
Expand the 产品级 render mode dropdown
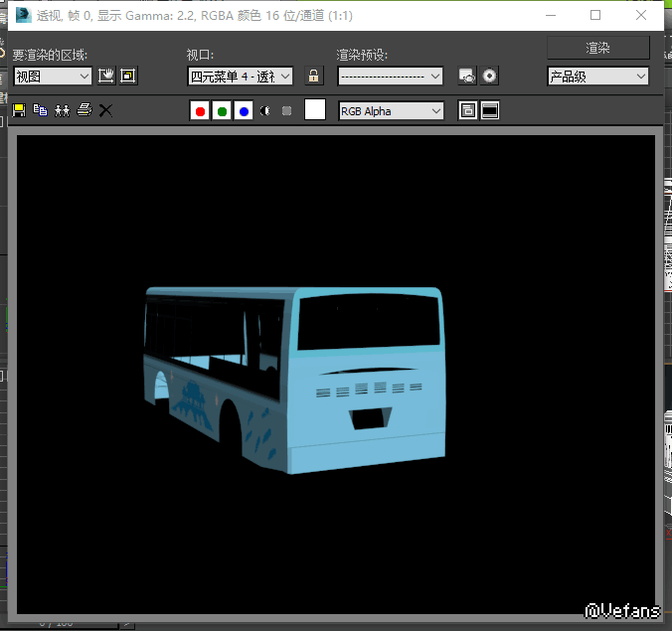[597, 77]
